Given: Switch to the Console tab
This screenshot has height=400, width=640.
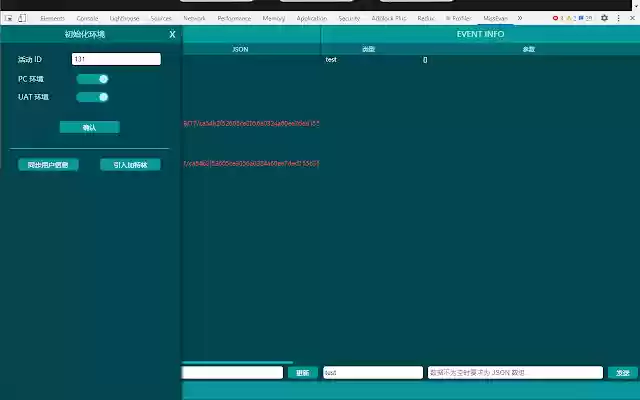Looking at the screenshot, I should (x=87, y=18).
